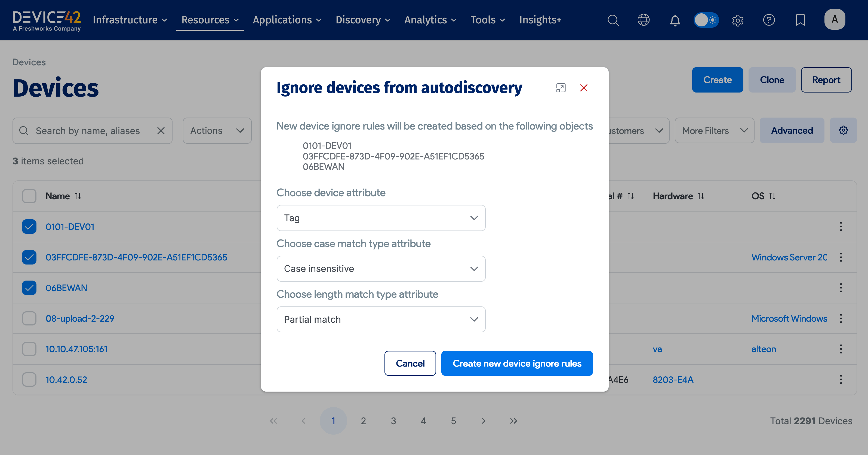The width and height of the screenshot is (868, 455).
Task: Open the help menu
Action: point(769,20)
